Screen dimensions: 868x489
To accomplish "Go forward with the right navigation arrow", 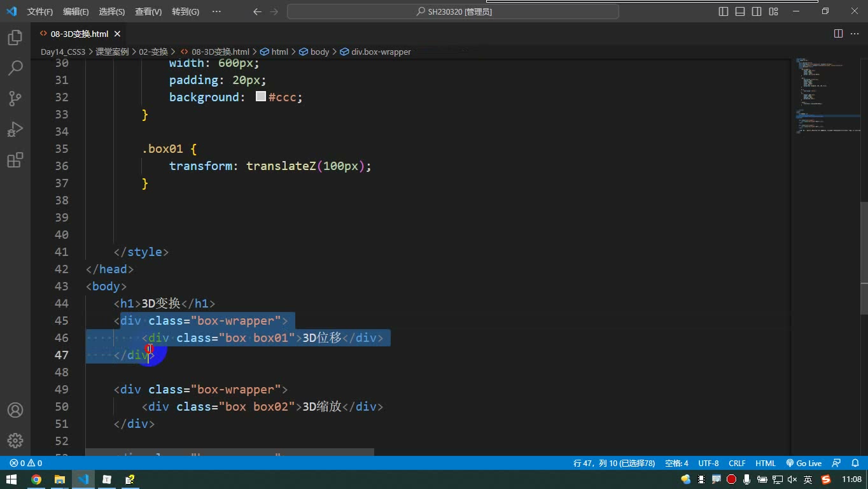I will [x=274, y=11].
